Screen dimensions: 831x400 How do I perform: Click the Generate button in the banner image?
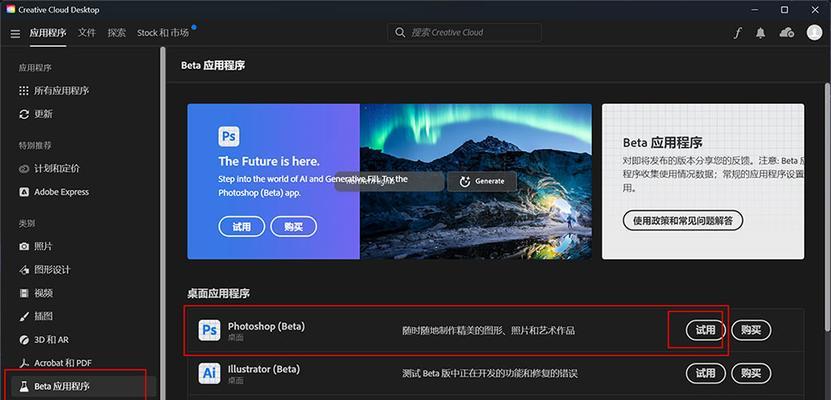tap(482, 181)
